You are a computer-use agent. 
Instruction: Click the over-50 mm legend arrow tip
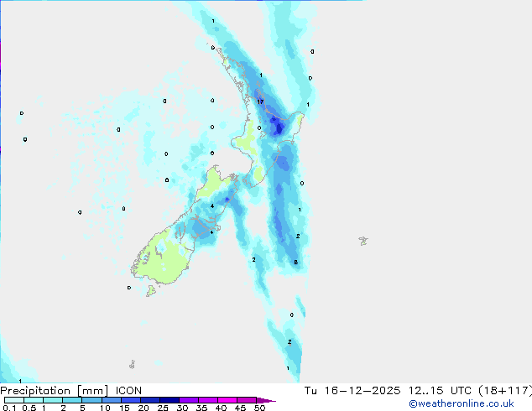[266, 400]
